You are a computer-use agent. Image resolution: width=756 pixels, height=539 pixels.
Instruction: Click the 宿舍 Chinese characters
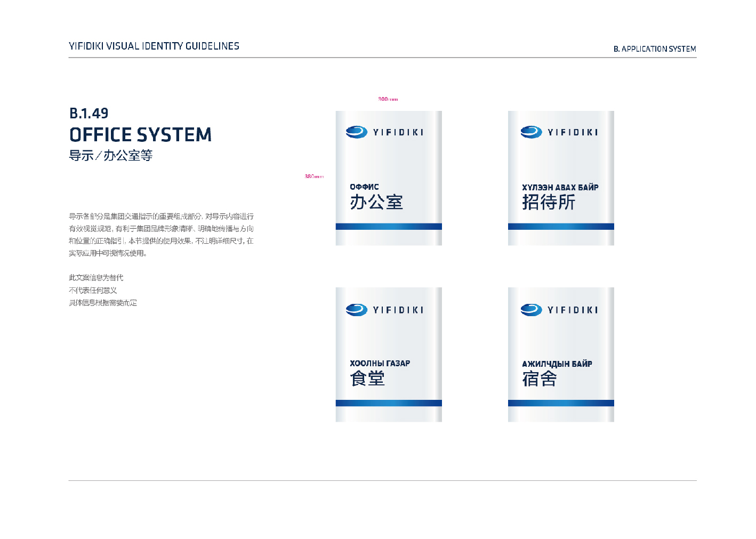tap(540, 379)
